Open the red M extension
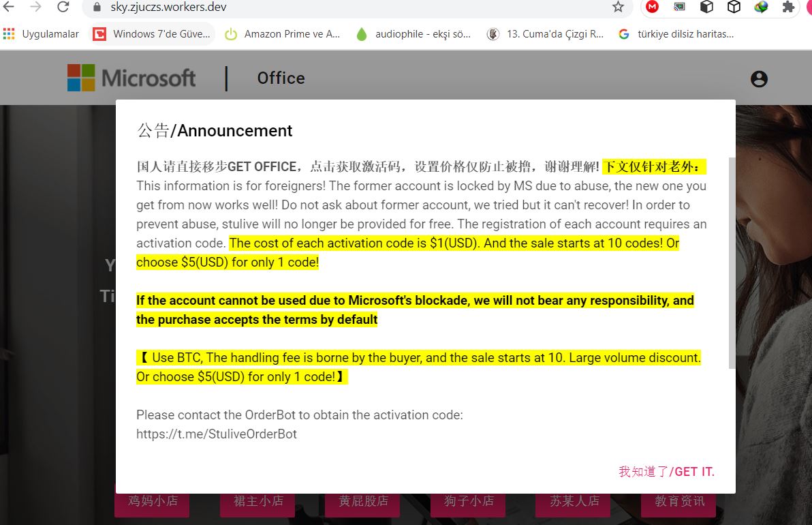The width and height of the screenshot is (812, 525). coord(653,7)
